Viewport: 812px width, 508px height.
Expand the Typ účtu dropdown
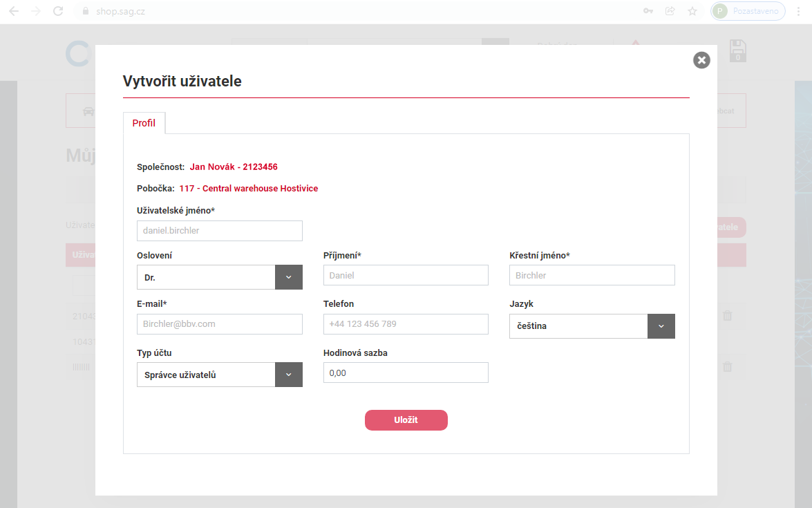pos(288,375)
